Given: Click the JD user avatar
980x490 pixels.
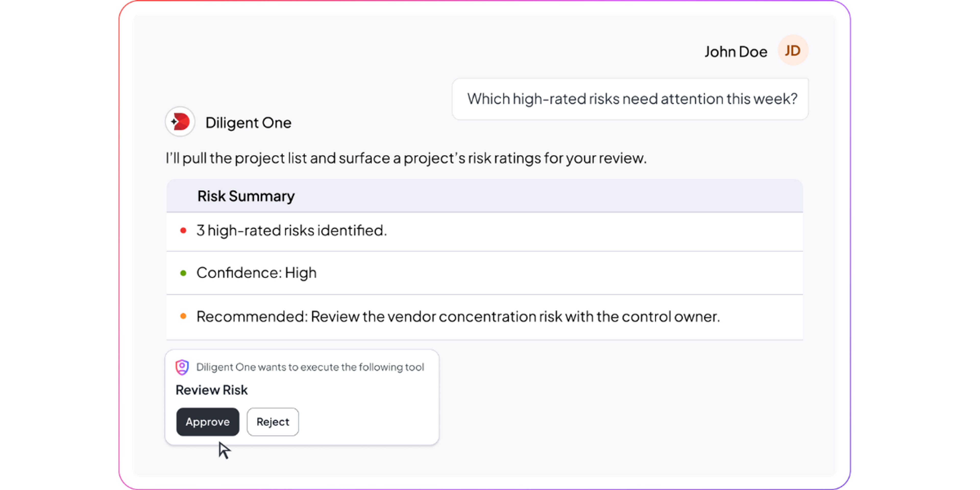Looking at the screenshot, I should [792, 50].
